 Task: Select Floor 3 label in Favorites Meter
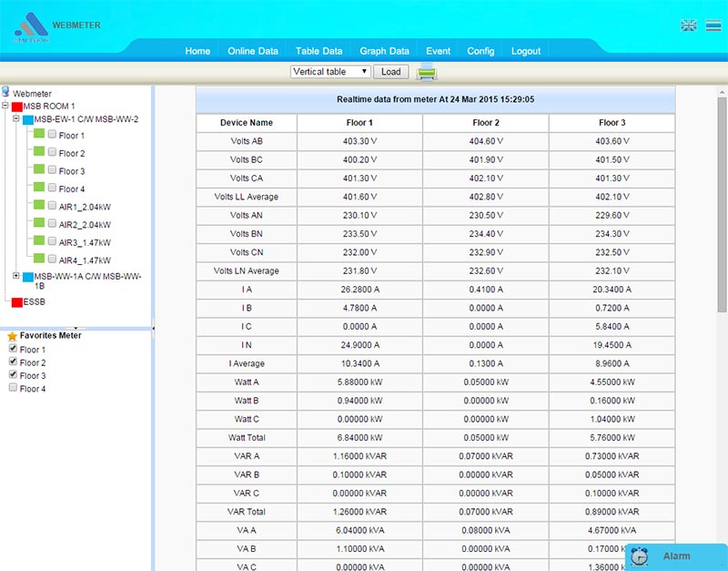click(x=33, y=375)
